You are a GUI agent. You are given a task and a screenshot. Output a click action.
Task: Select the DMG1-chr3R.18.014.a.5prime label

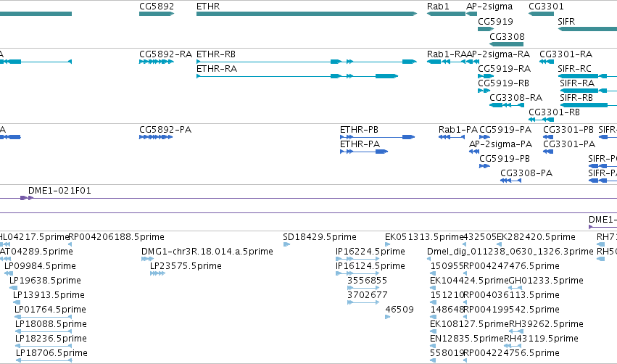click(x=207, y=252)
